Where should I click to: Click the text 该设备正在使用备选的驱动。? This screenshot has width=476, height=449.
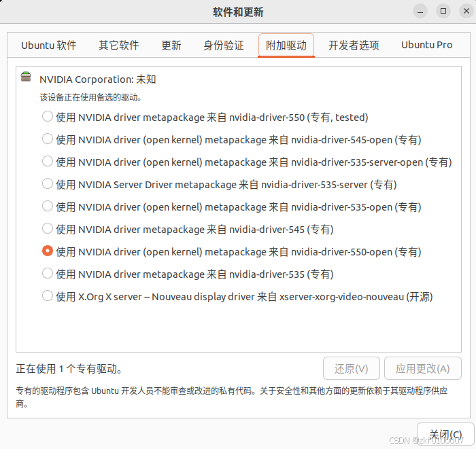click(x=90, y=98)
